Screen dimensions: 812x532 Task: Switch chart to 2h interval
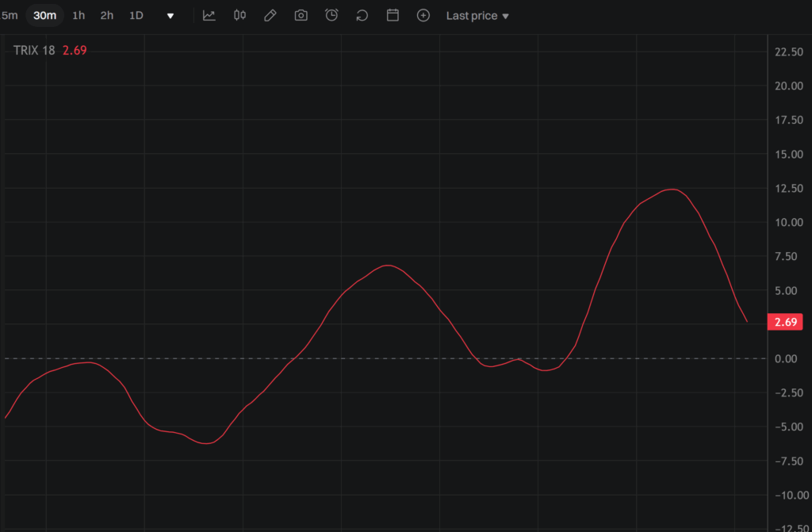coord(107,15)
